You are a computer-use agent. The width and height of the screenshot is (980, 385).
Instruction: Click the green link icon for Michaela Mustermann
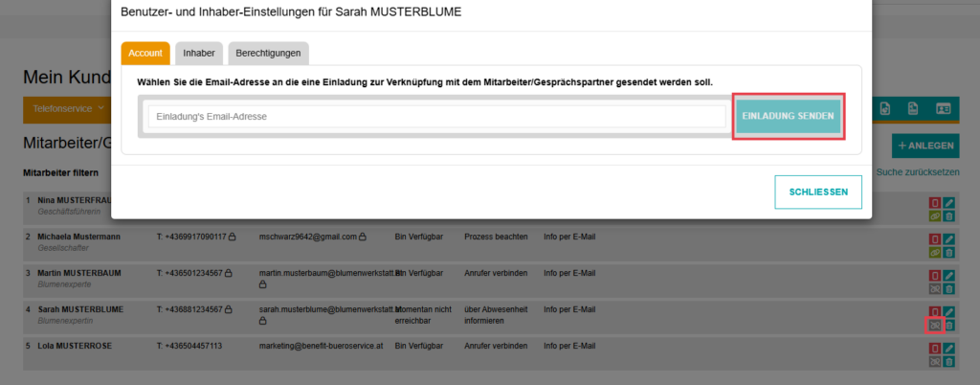coord(935,253)
